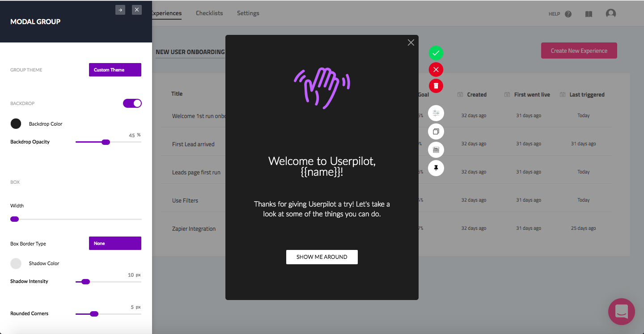
Task: Pick the Backdrop Color swatch
Action: [16, 124]
